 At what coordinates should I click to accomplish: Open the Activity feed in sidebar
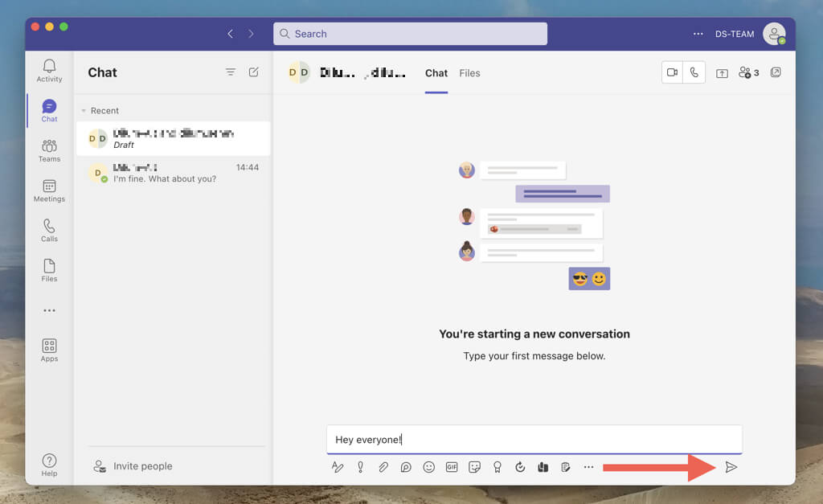click(x=49, y=71)
